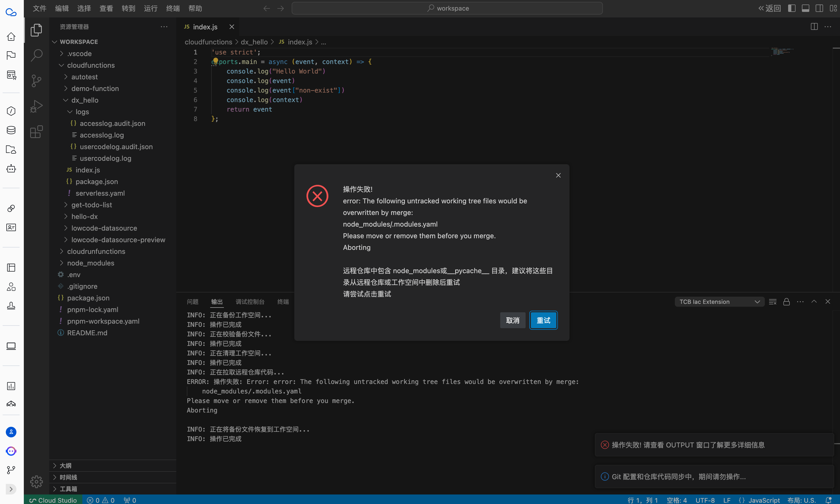Expand the 大纲 outline section
840x504 pixels.
point(113,466)
